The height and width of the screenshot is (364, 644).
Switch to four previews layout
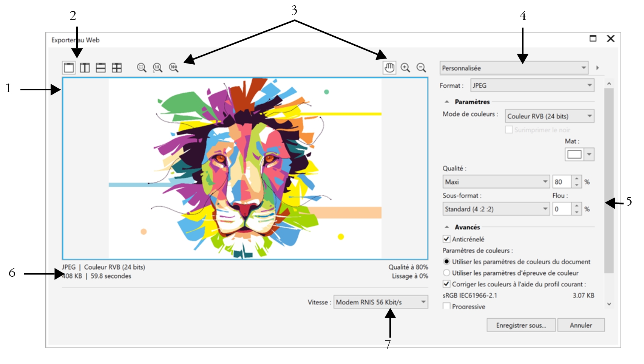(117, 68)
